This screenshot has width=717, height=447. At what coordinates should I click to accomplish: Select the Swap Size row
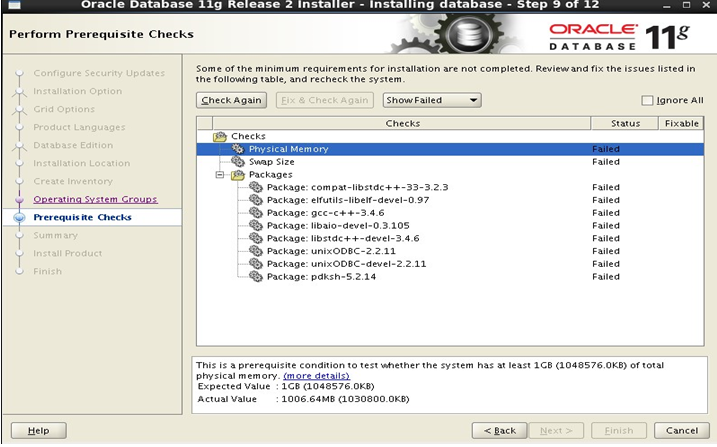pyautogui.click(x=450, y=162)
